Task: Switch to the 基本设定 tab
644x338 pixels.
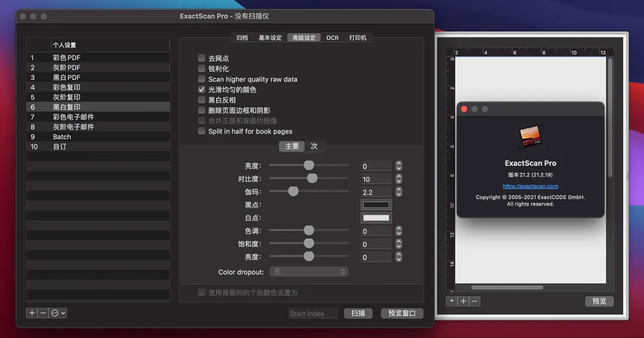Action: 270,38
